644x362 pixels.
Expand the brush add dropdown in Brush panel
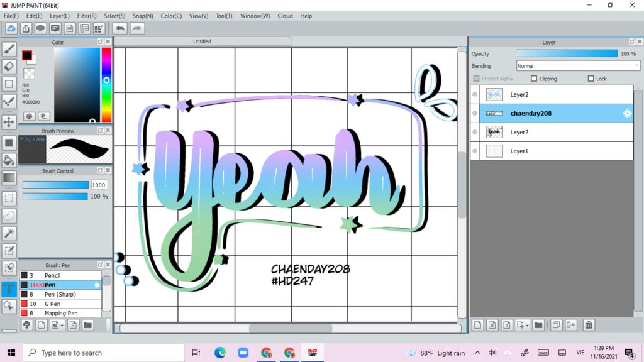pos(62,326)
